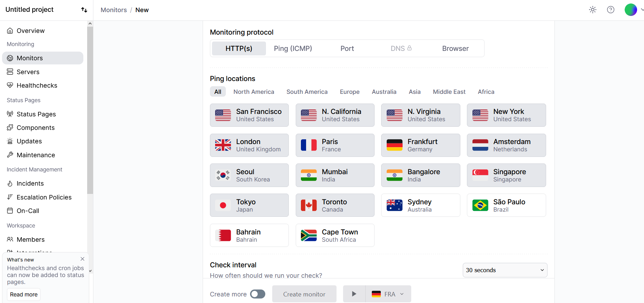This screenshot has width=644, height=303.
Task: Expand the FRA test region dropdown
Action: 388,294
